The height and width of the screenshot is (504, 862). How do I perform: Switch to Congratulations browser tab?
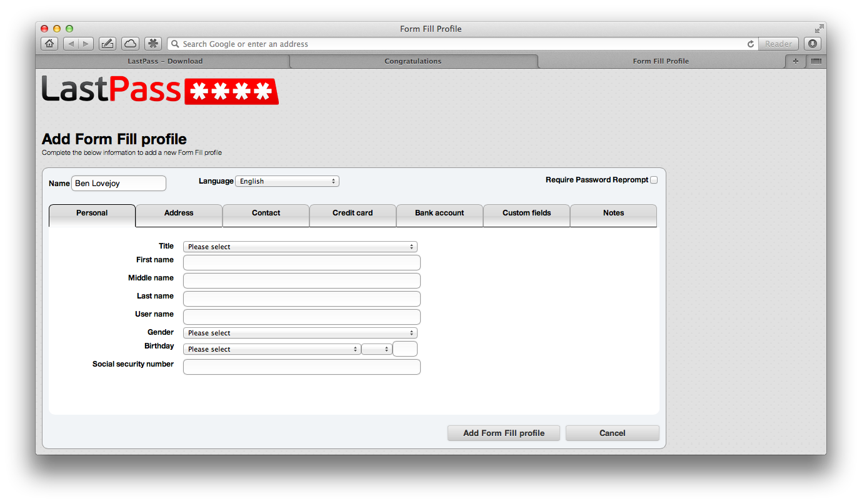pos(413,61)
